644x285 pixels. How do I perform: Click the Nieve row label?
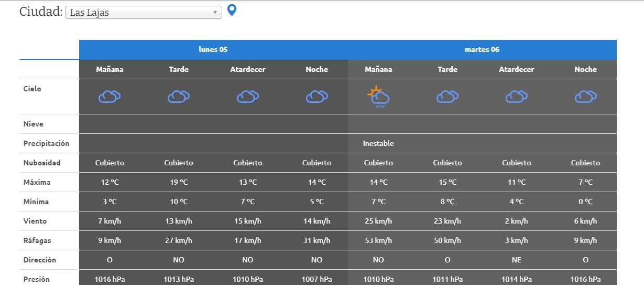pyautogui.click(x=34, y=124)
